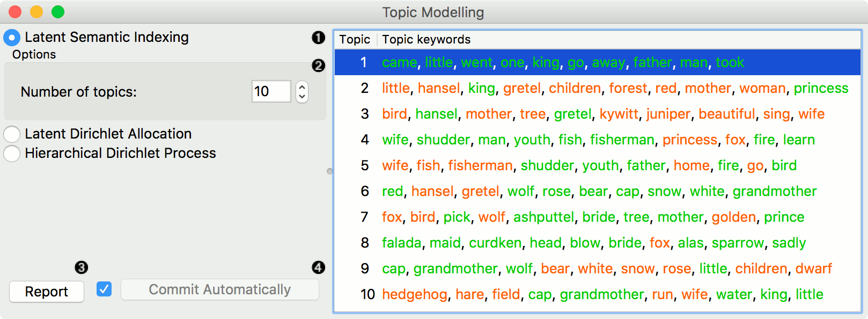Click the Topic keywords column header
Viewport: 868px width, 319px height.
click(x=426, y=39)
